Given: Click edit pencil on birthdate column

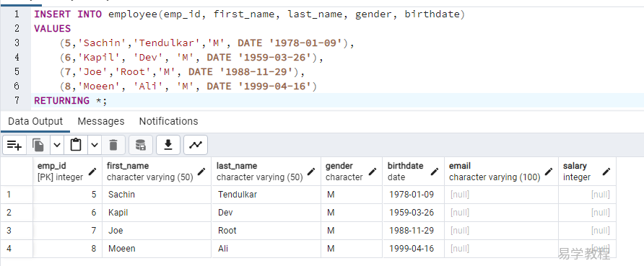Looking at the screenshot, I should 435,172.
